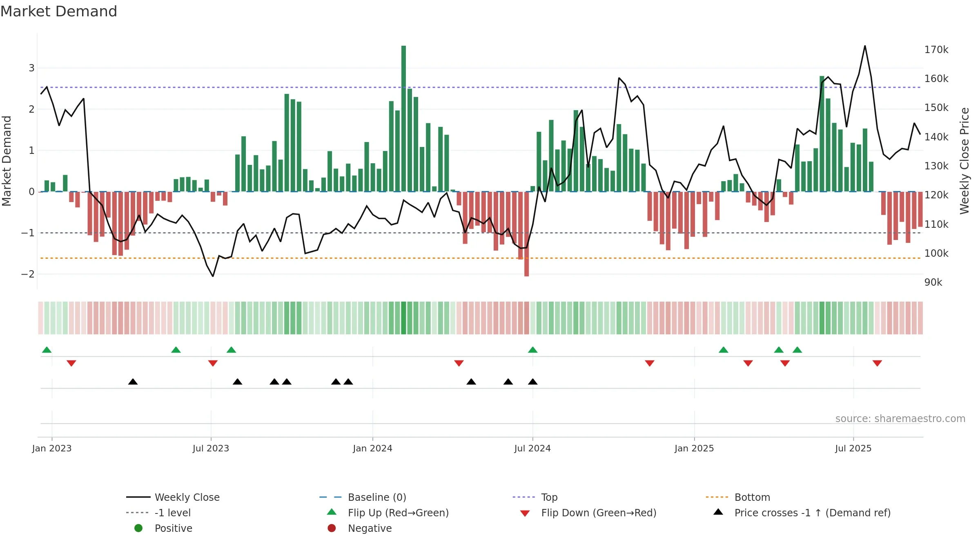Click the 160k tick on right axis
Image resolution: width=980 pixels, height=551 pixels.
click(x=937, y=79)
